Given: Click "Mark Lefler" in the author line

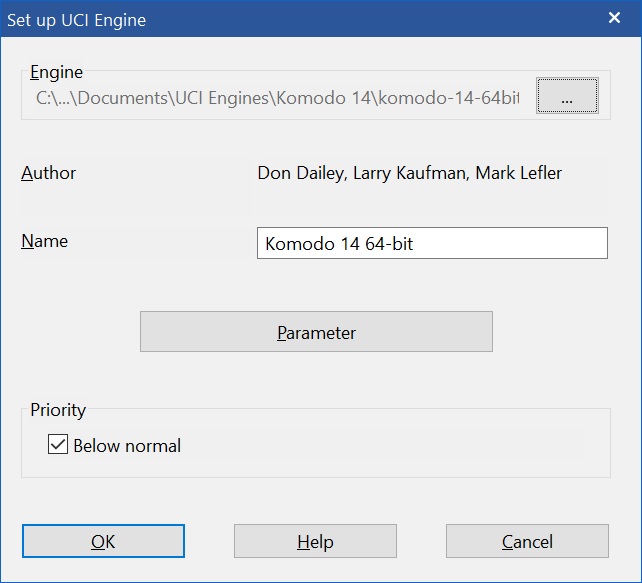Looking at the screenshot, I should pos(518,173).
